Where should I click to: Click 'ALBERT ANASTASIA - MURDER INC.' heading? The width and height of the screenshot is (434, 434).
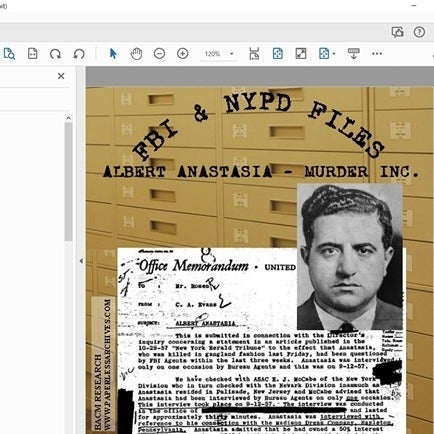[261, 172]
